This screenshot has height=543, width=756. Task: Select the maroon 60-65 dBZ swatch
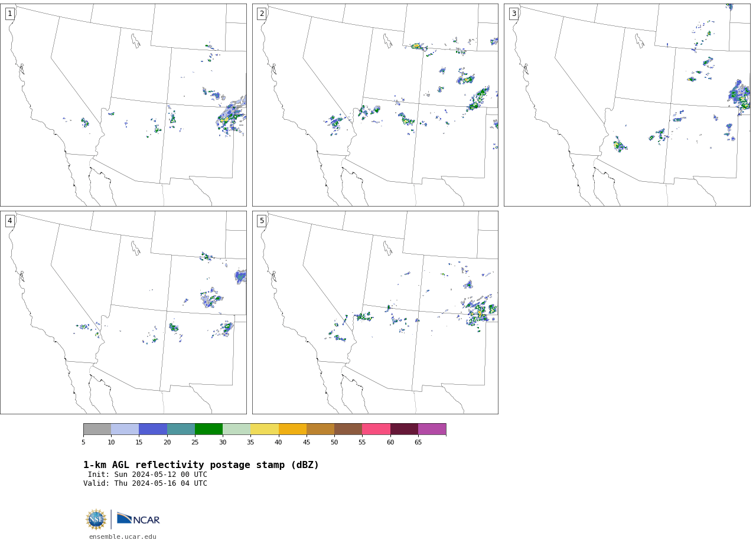pos(404,429)
